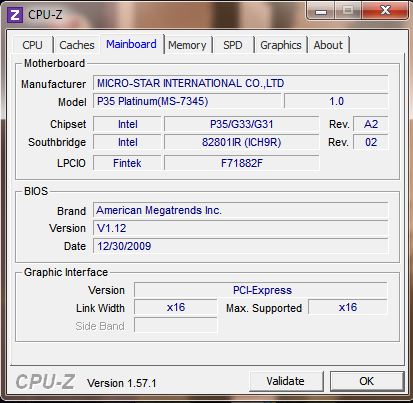Select the LPCIO value F71882F
The image size is (413, 403).
[x=242, y=163]
